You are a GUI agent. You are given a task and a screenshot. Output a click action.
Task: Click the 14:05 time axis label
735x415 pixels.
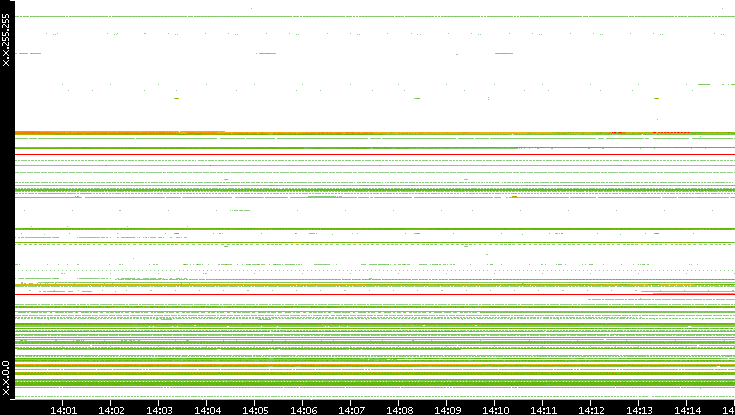(x=255, y=411)
